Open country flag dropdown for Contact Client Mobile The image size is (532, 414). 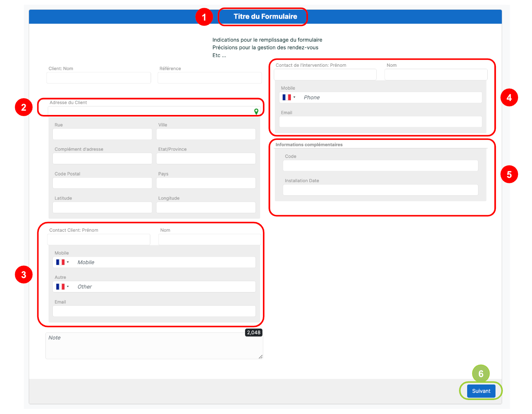click(62, 263)
